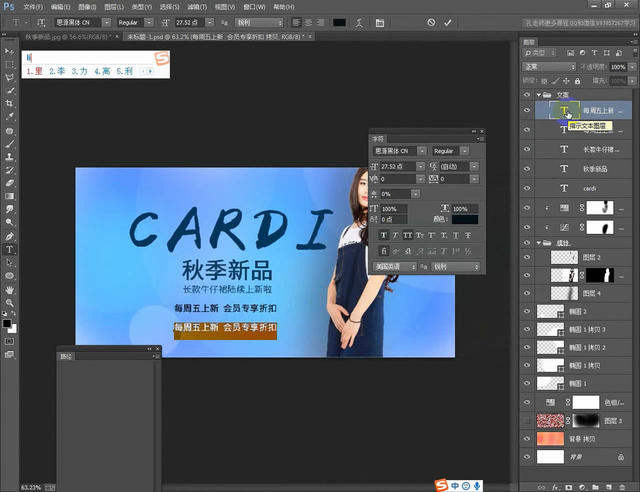Hide the selected 每周五上新 text layer
640x492 pixels.
click(x=527, y=110)
